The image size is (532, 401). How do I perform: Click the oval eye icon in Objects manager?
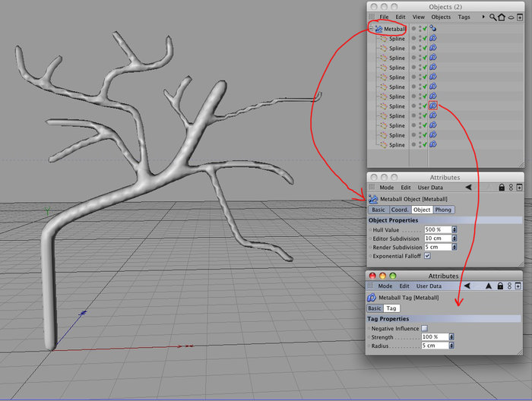coord(511,17)
